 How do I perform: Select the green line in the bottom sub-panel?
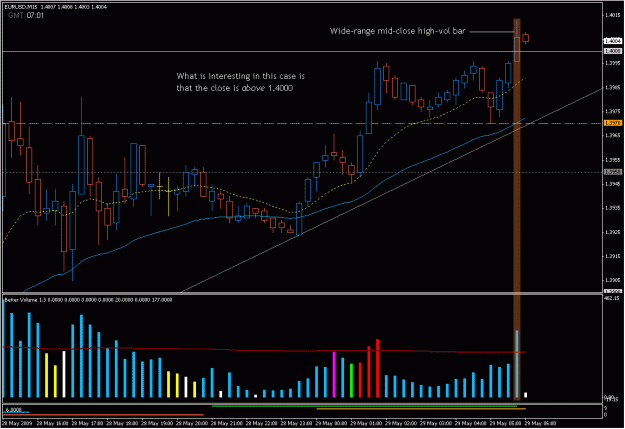click(364, 406)
